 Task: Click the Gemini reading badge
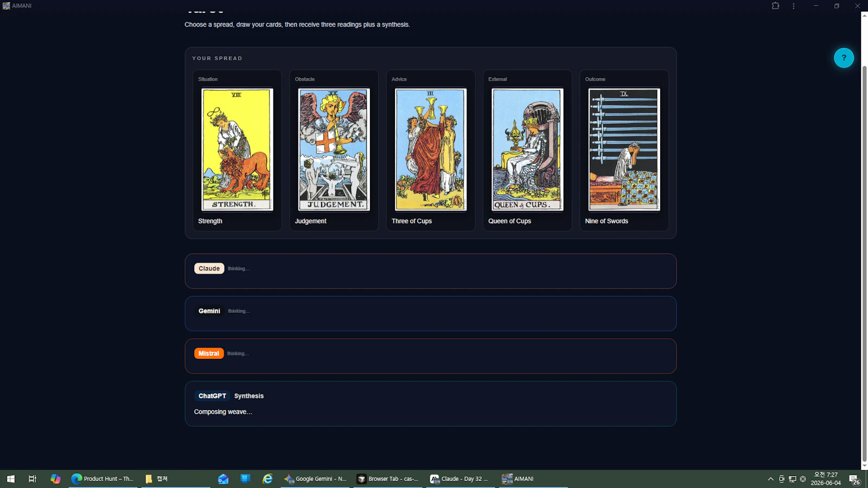[209, 311]
